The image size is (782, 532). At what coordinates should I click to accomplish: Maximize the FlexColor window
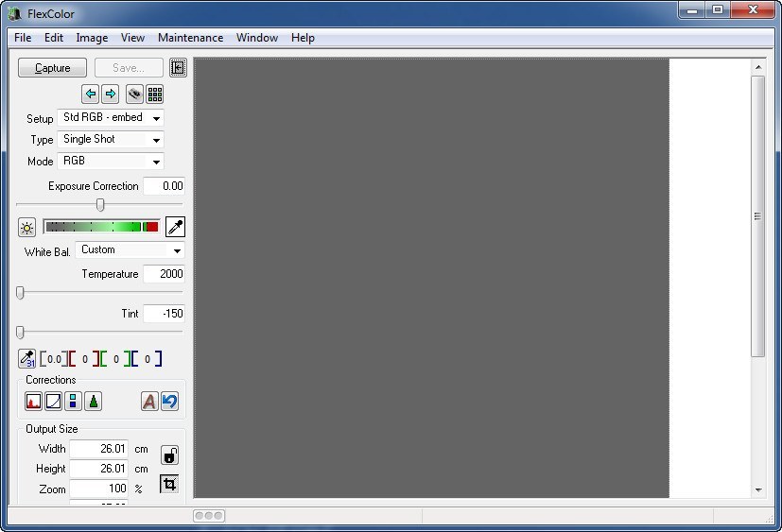point(718,10)
